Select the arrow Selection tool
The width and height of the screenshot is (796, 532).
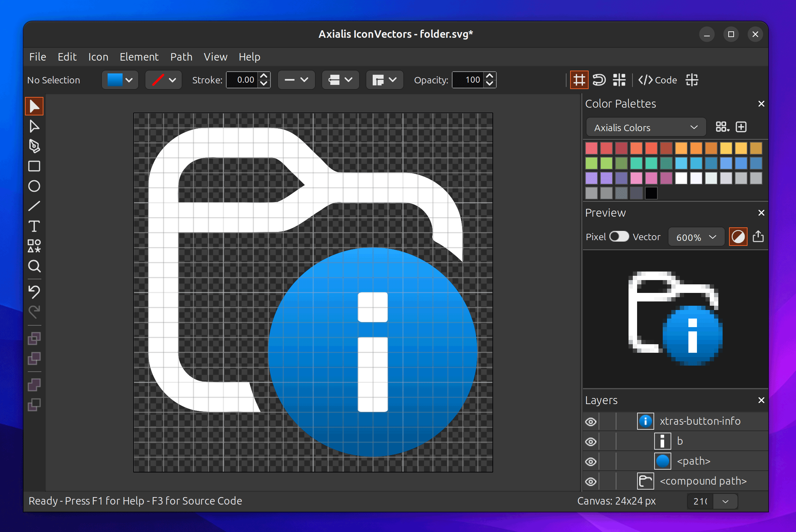coord(34,106)
